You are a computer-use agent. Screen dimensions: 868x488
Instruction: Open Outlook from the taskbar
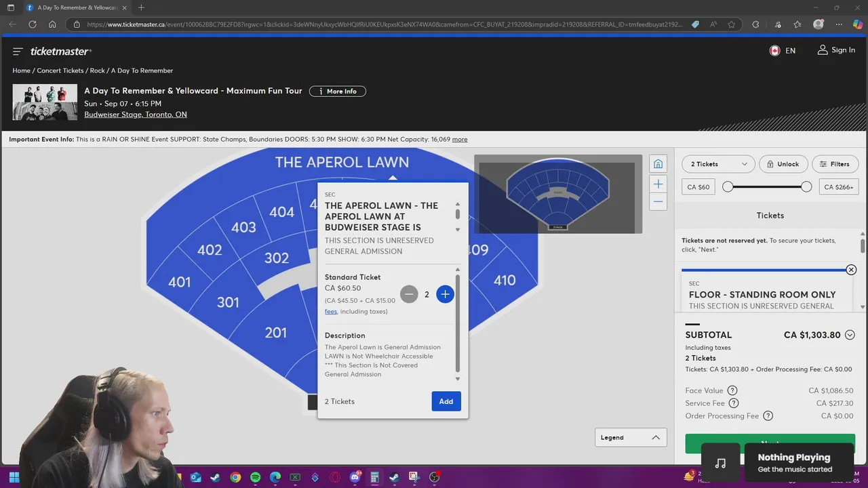click(195, 477)
